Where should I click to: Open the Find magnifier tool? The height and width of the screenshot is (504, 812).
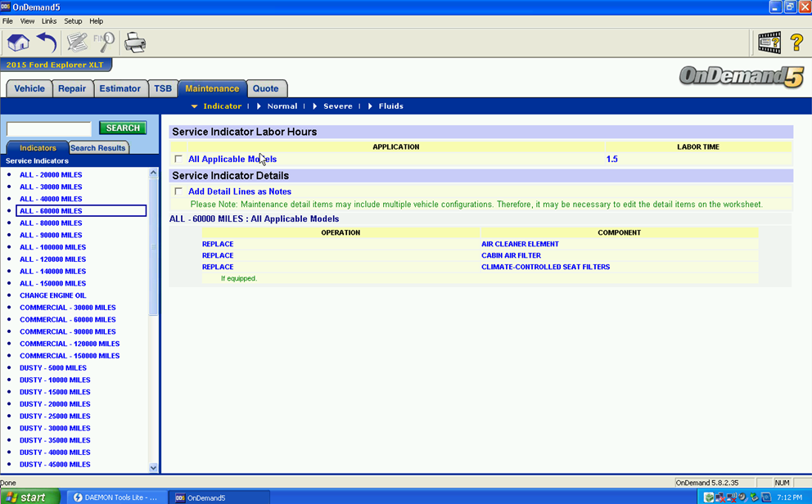(x=104, y=43)
